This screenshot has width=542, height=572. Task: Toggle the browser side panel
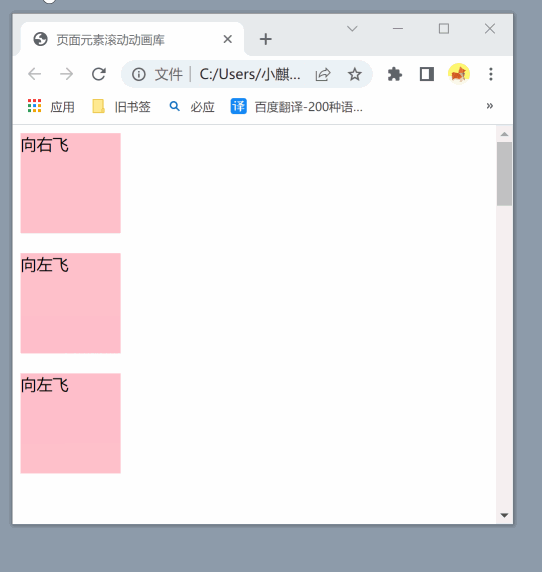pos(426,74)
